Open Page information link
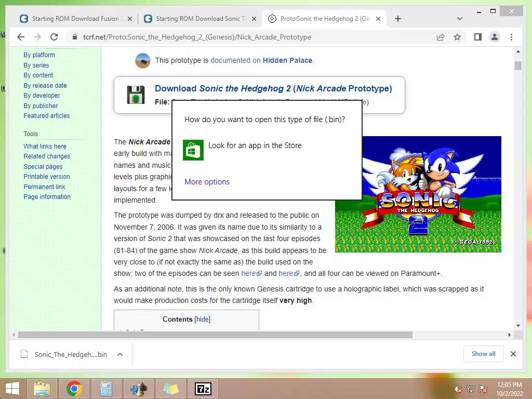This screenshot has height=399, width=532. (x=47, y=197)
